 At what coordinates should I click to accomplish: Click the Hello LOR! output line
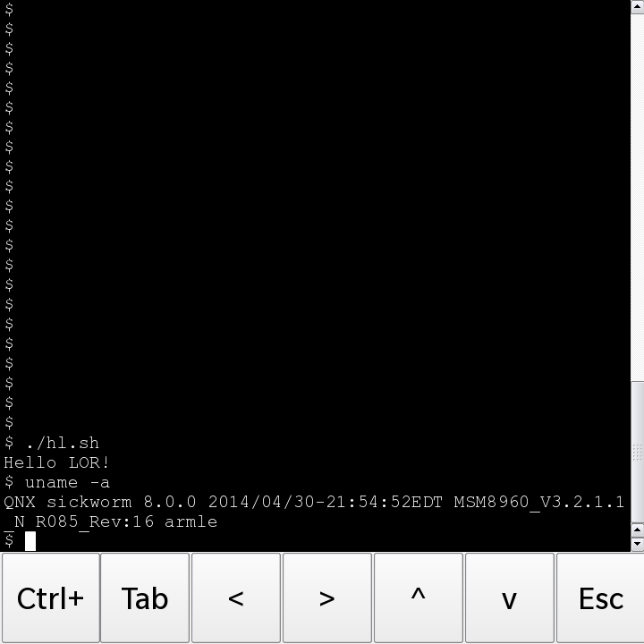tap(56, 462)
